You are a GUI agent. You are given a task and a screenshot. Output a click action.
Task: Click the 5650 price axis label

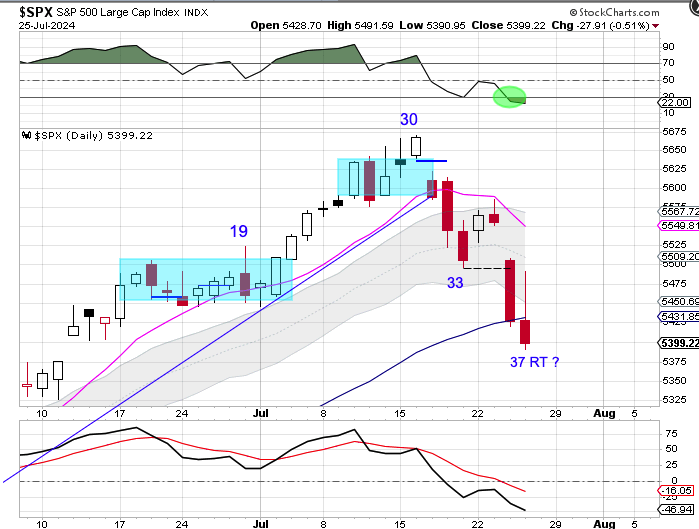coord(674,150)
